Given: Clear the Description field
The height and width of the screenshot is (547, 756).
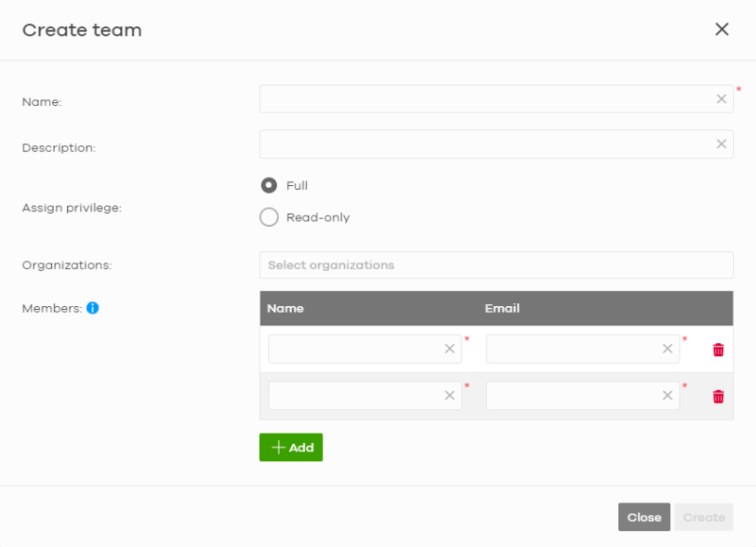Looking at the screenshot, I should (x=721, y=144).
